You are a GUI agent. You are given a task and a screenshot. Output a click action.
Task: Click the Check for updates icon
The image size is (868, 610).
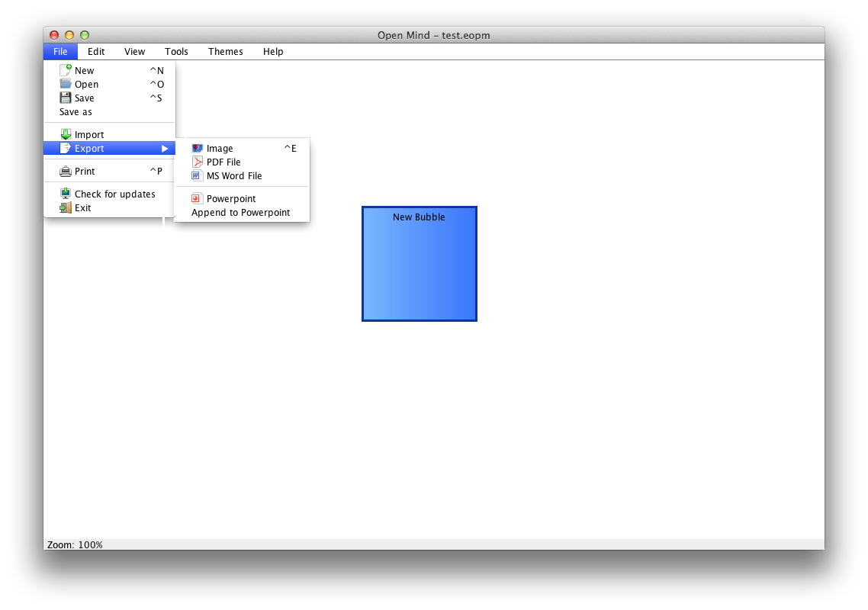click(x=66, y=193)
